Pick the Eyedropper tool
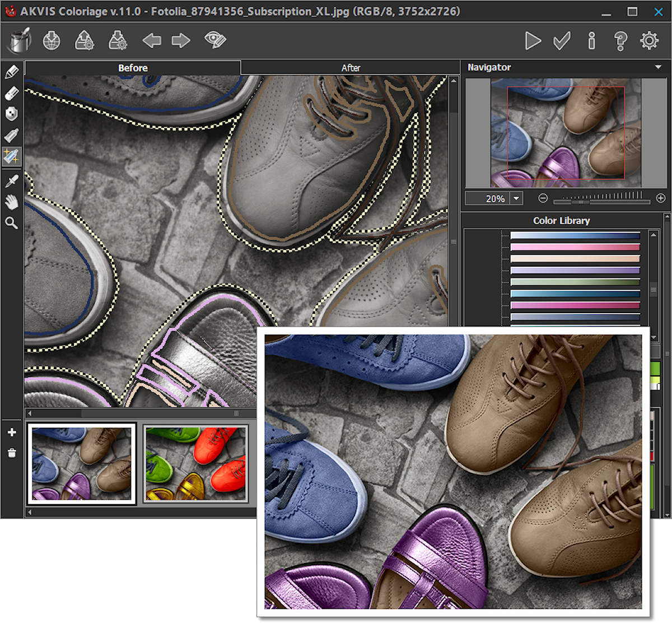This screenshot has height=623, width=672. (x=11, y=180)
